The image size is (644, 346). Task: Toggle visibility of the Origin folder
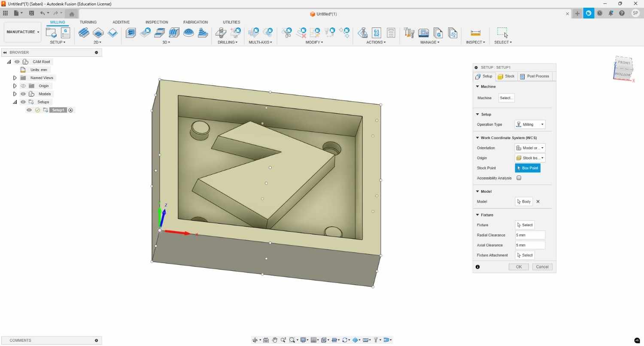pyautogui.click(x=23, y=86)
